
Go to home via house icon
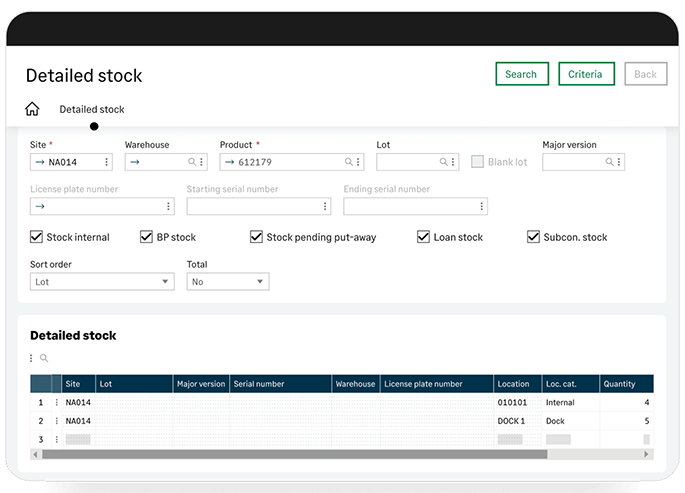(x=32, y=109)
